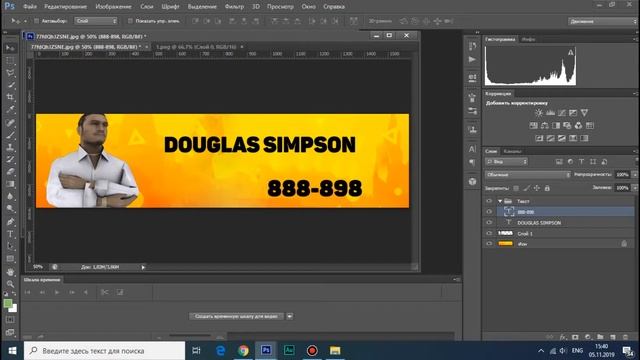Viewport: 640px width, 360px height.
Task: Add a Hue/Saturation adjustment layer
Action: pyautogui.click(x=533, y=125)
